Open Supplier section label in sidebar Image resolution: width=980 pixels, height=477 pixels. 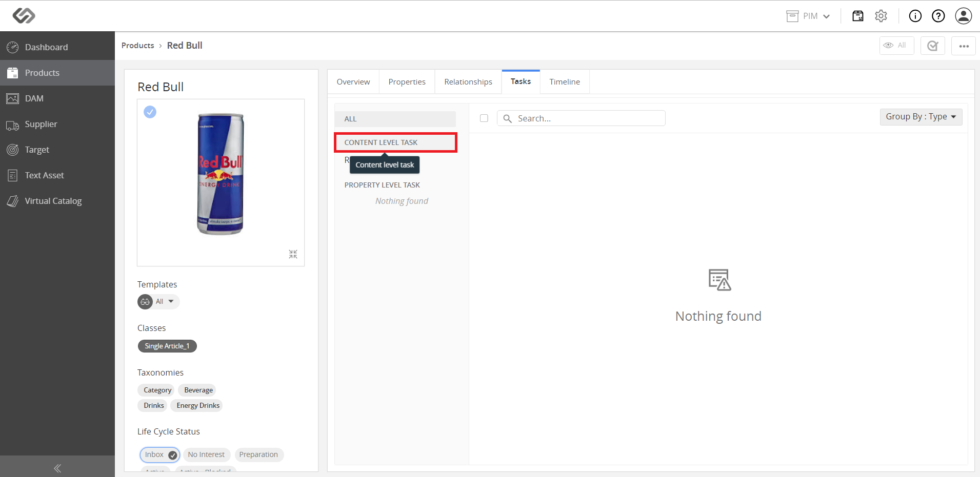click(x=41, y=124)
